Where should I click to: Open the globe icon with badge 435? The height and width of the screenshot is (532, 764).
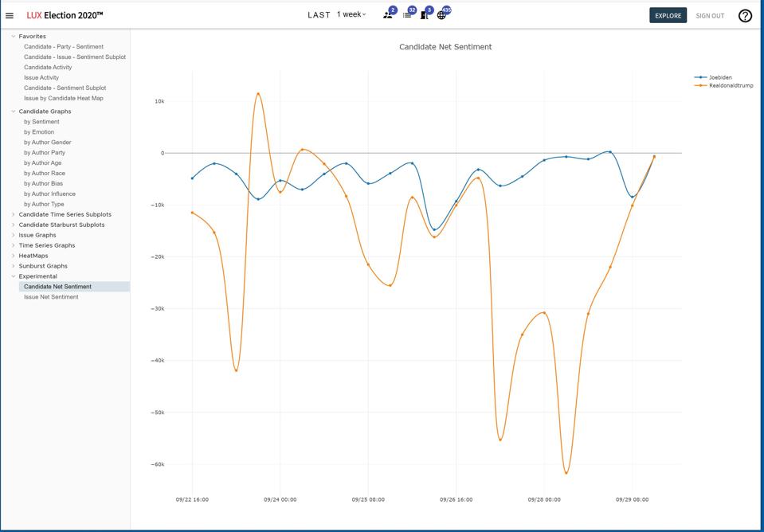click(x=442, y=15)
